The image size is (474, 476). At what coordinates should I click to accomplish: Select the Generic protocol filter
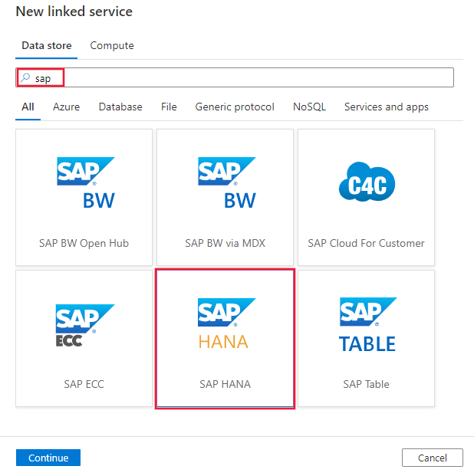(x=235, y=107)
